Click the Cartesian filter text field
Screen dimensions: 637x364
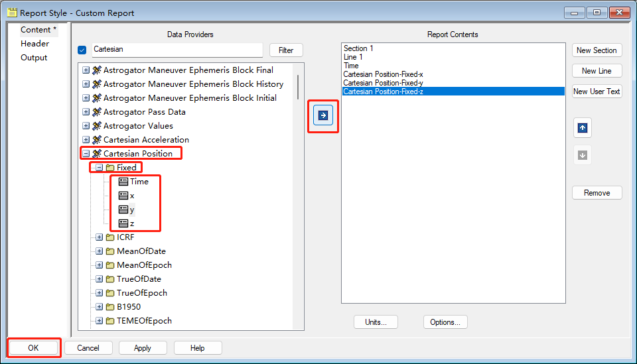pyautogui.click(x=177, y=50)
